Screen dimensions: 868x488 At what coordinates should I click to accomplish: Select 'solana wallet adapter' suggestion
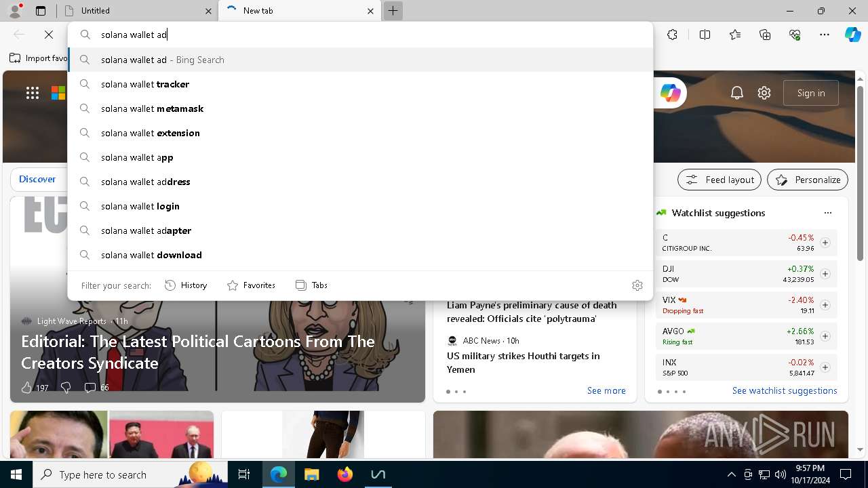tap(360, 230)
